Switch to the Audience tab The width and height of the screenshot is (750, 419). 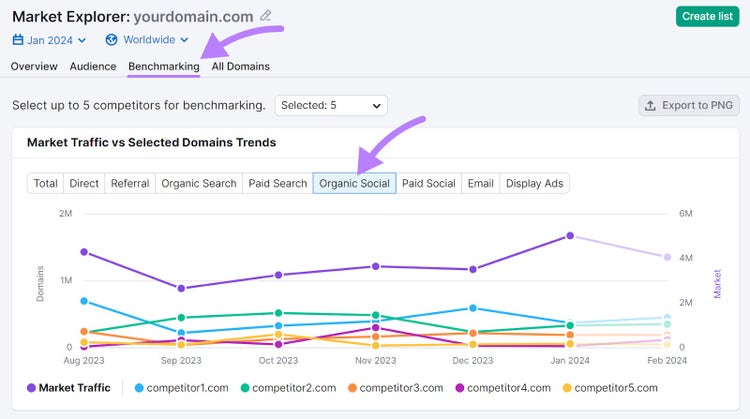click(93, 66)
